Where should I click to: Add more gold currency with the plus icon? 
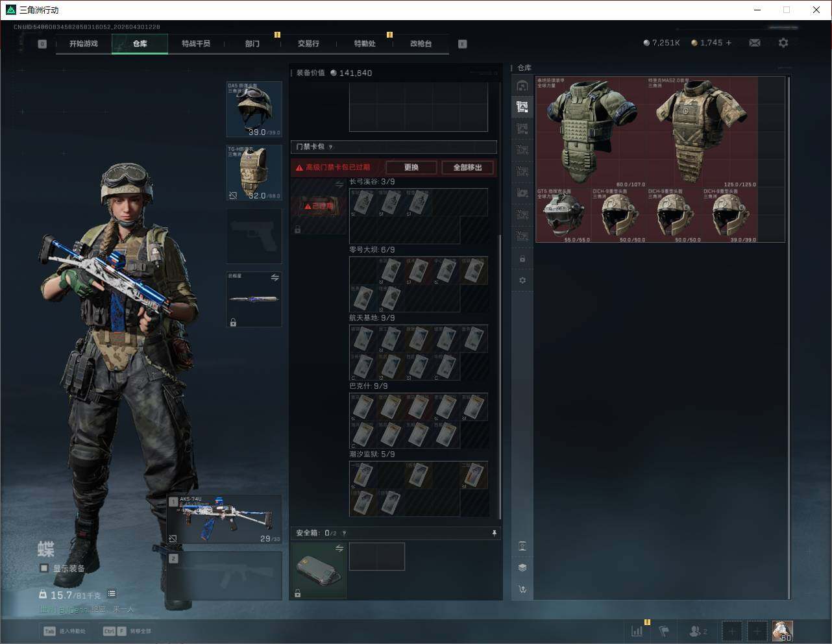(x=729, y=43)
